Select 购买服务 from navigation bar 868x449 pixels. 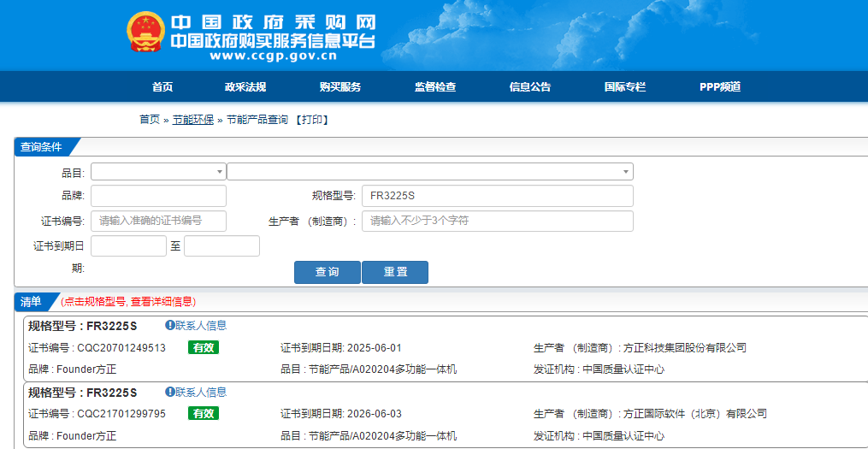340,87
